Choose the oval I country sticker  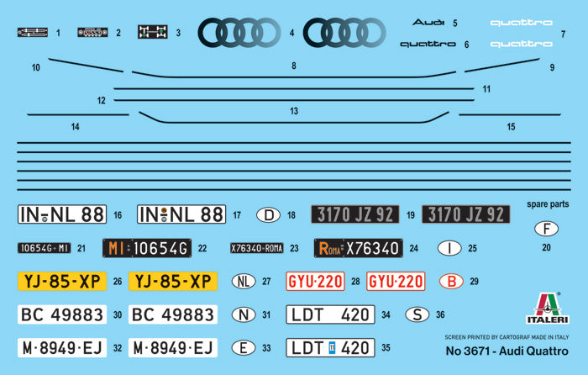pos(450,248)
